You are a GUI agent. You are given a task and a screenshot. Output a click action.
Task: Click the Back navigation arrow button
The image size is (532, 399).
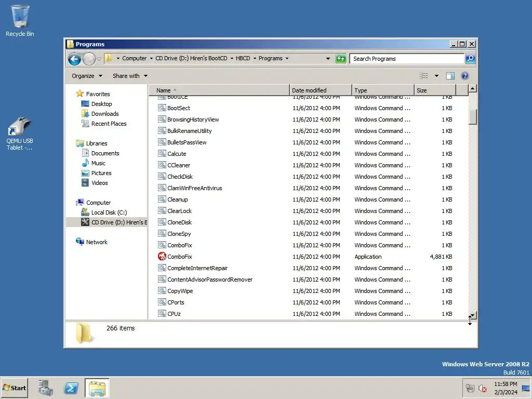tap(74, 59)
